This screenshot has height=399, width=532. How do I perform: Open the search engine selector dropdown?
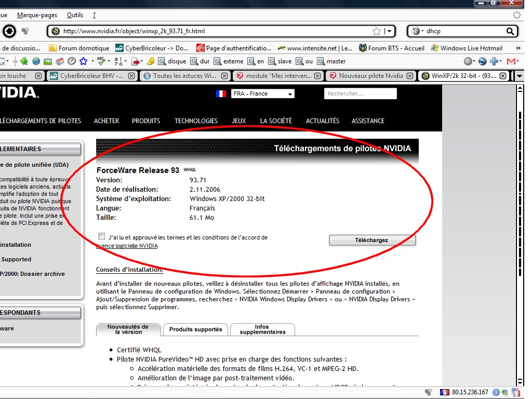(417, 31)
